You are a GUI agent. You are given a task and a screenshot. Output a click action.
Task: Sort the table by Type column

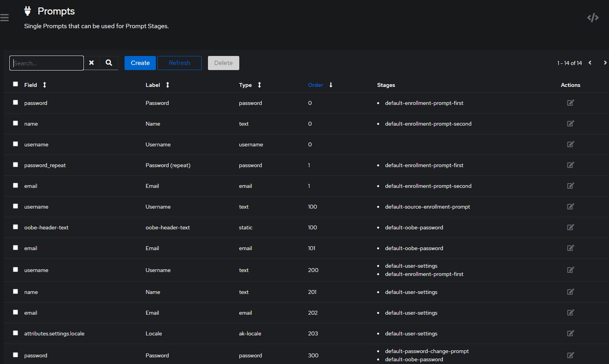[250, 85]
